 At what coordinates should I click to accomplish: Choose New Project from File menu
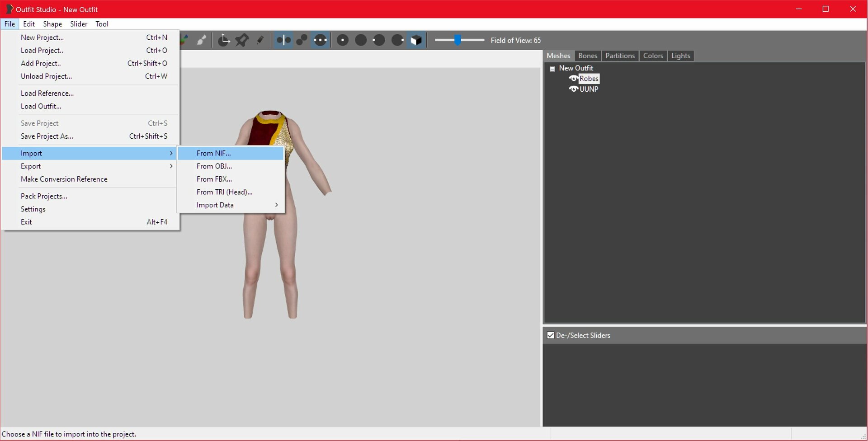pyautogui.click(x=90, y=38)
